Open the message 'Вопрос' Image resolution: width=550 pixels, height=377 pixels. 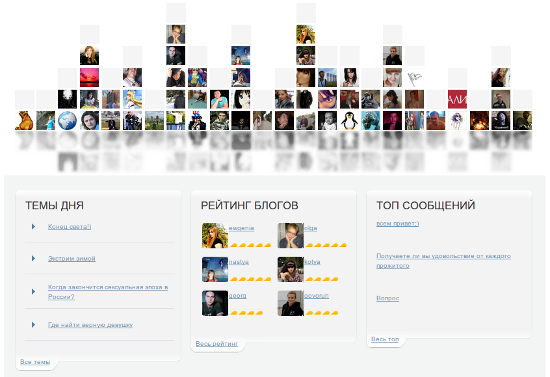388,298
